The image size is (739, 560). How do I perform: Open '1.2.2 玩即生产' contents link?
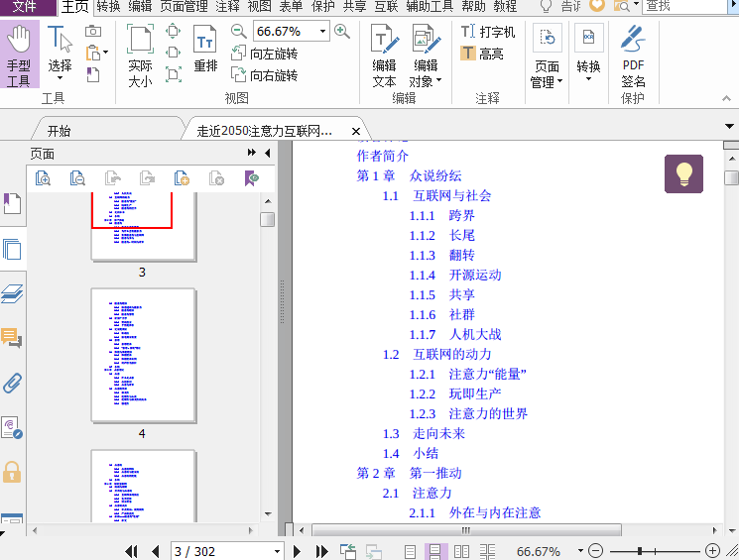click(x=454, y=393)
